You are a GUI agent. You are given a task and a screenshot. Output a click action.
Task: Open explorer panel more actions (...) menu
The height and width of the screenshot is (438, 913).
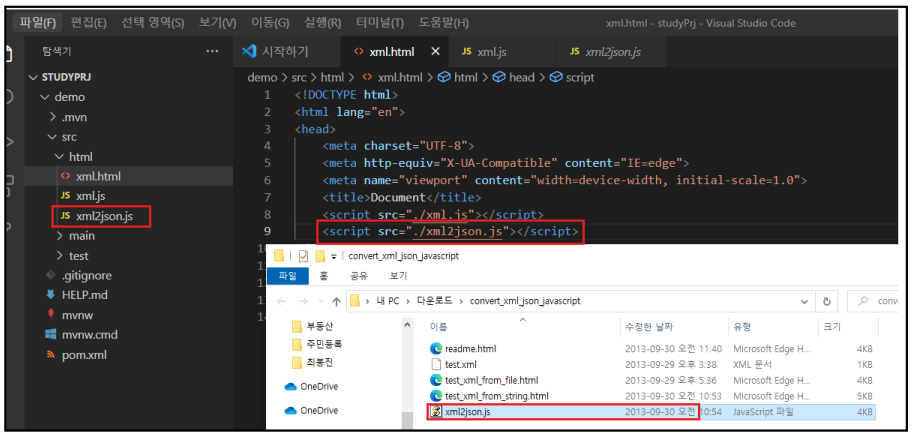point(212,52)
